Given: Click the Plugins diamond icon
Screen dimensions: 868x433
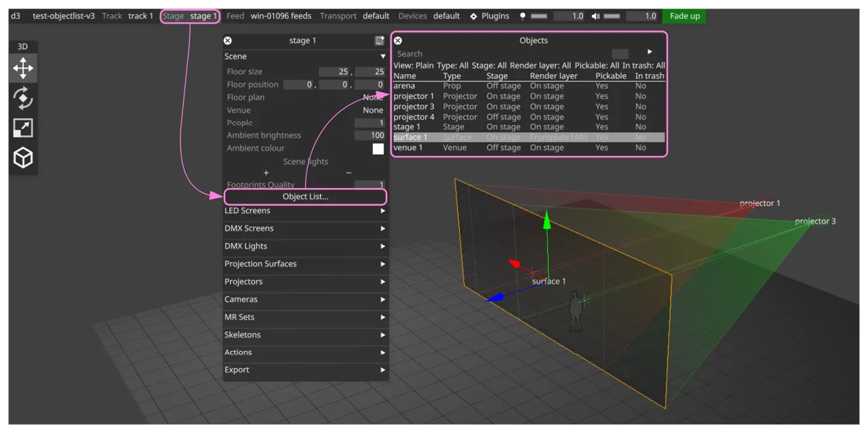Looking at the screenshot, I should [x=473, y=16].
